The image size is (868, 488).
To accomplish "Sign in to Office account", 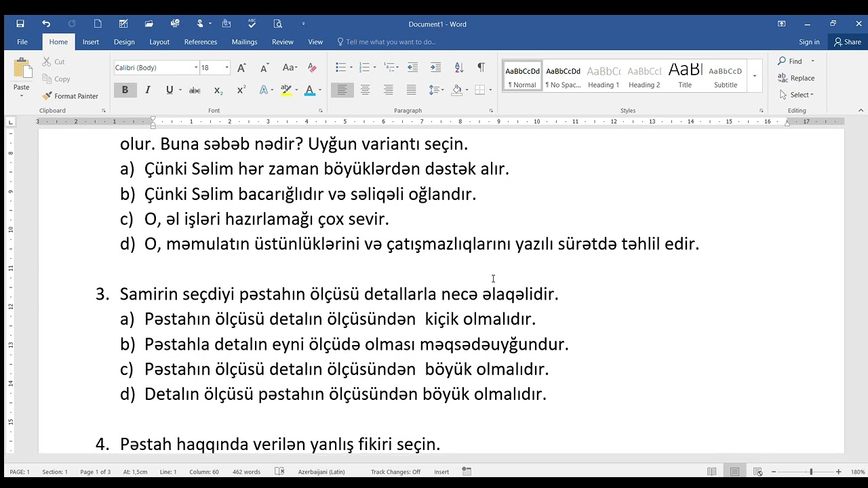I will [809, 42].
